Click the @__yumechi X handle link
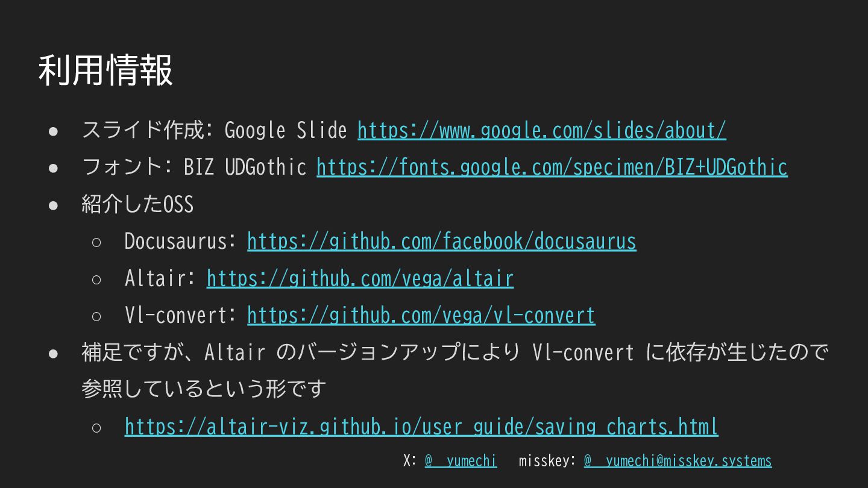 [461, 461]
